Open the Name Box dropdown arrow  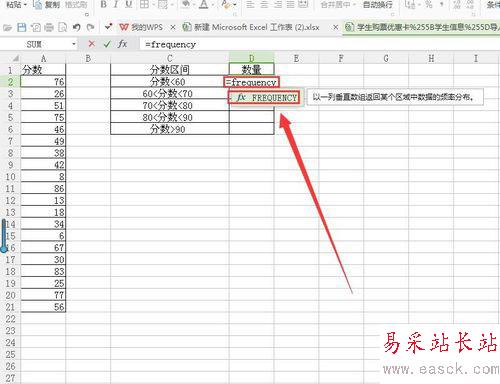tap(74, 44)
